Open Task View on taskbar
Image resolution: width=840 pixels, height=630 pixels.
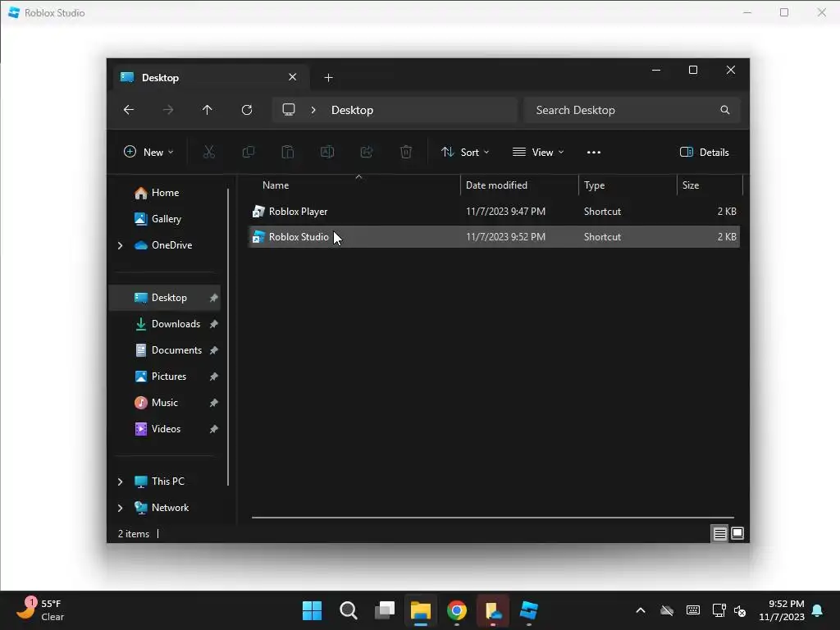coord(385,610)
